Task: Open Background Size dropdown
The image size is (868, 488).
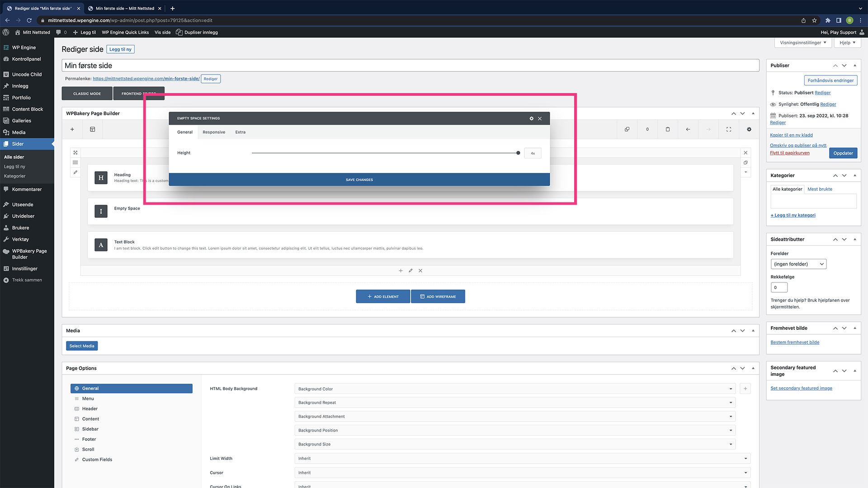Action: pyautogui.click(x=515, y=445)
